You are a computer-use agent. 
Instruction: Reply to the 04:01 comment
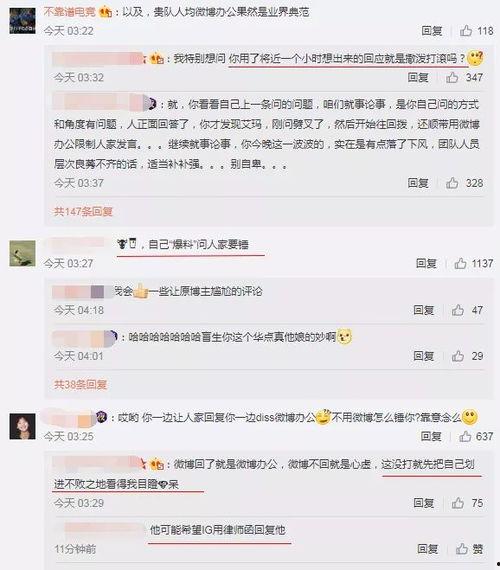click(x=424, y=356)
